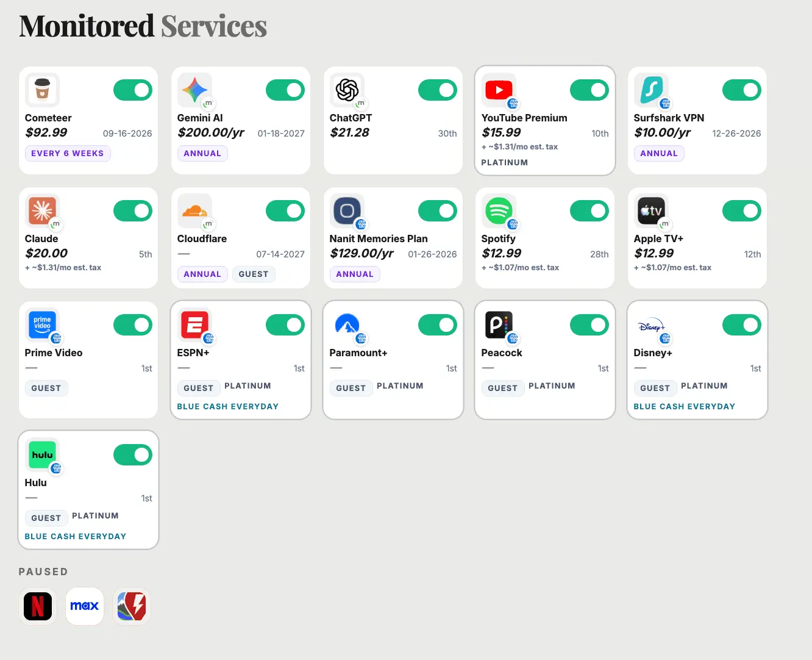Click the Claude starburst icon

42,211
